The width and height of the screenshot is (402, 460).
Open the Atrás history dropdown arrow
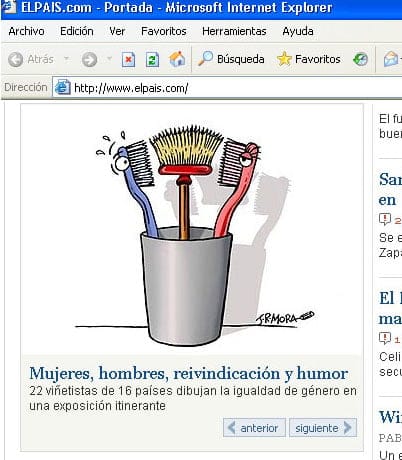(66, 59)
